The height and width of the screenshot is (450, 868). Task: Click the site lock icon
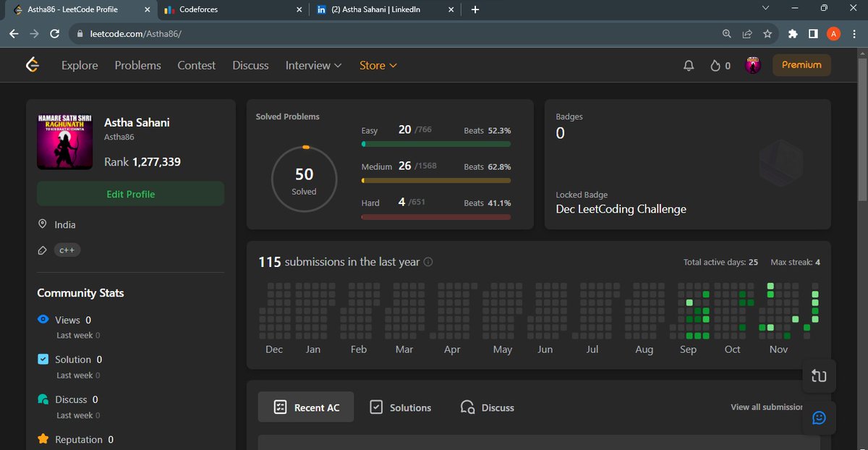[80, 33]
